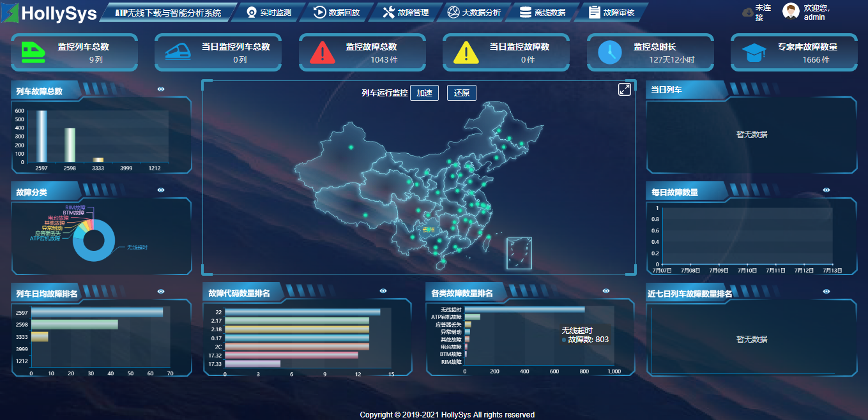Toggle eye icon on 列车故障总数 panel
Screen dimensions: 868x420
tap(161, 89)
